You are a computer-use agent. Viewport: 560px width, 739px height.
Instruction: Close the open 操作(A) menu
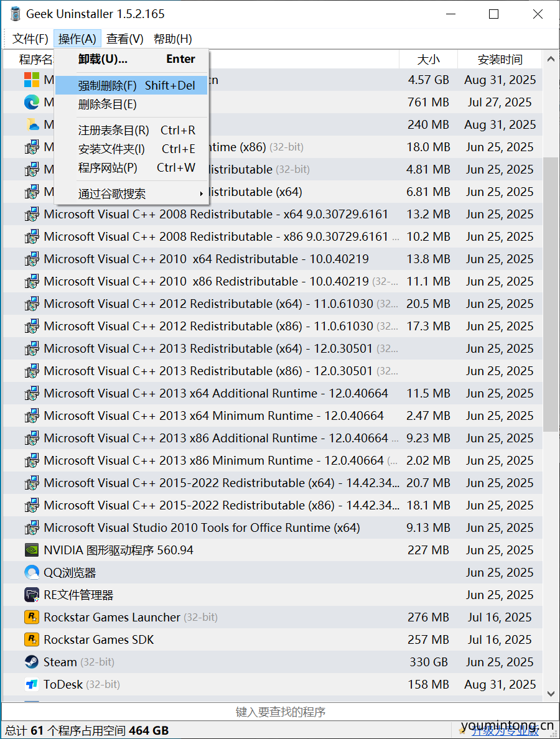pos(77,39)
